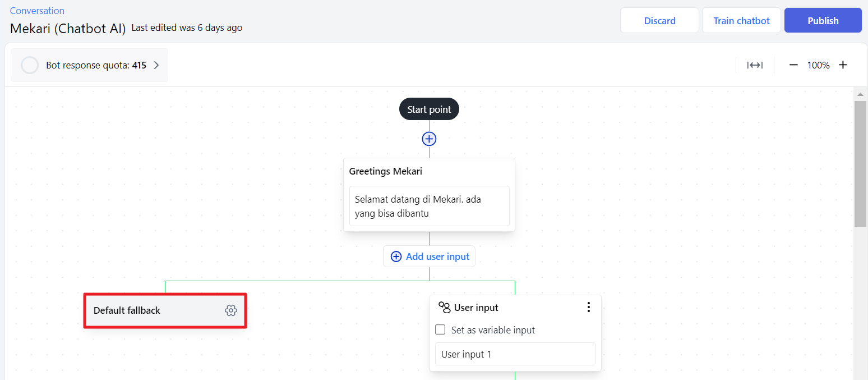This screenshot has width=868, height=380.
Task: Zoom in with the plus icon
Action: click(x=843, y=65)
